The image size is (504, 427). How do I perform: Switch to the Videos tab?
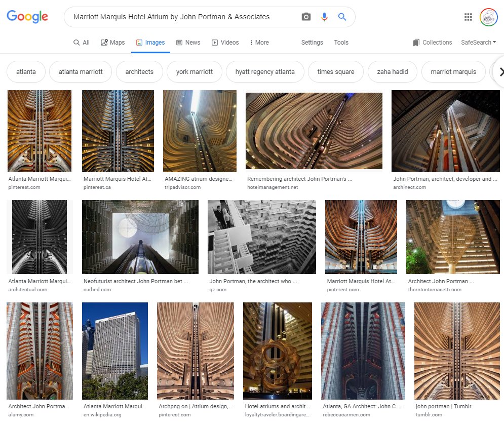point(225,43)
